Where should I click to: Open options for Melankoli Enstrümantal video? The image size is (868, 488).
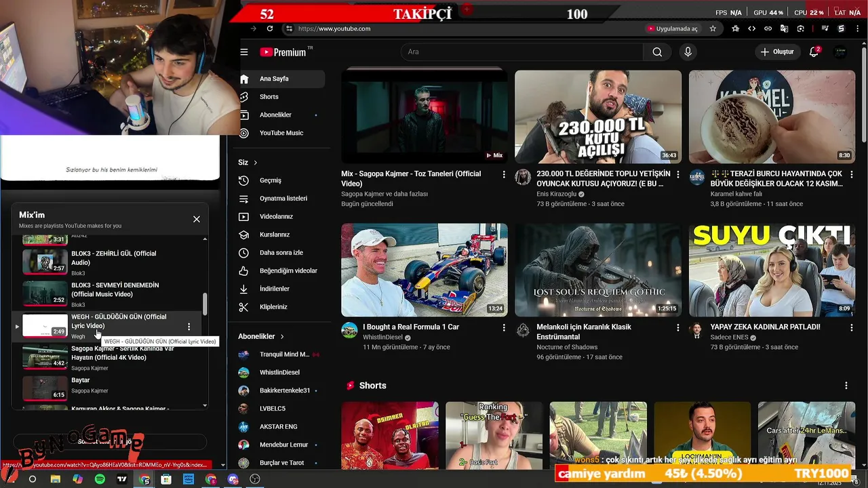pyautogui.click(x=677, y=328)
